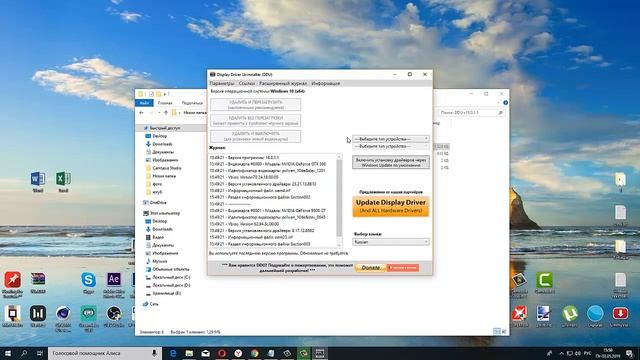Screen dimensions: 640x360
Task: Open the first device type dropdown
Action: 391,139
